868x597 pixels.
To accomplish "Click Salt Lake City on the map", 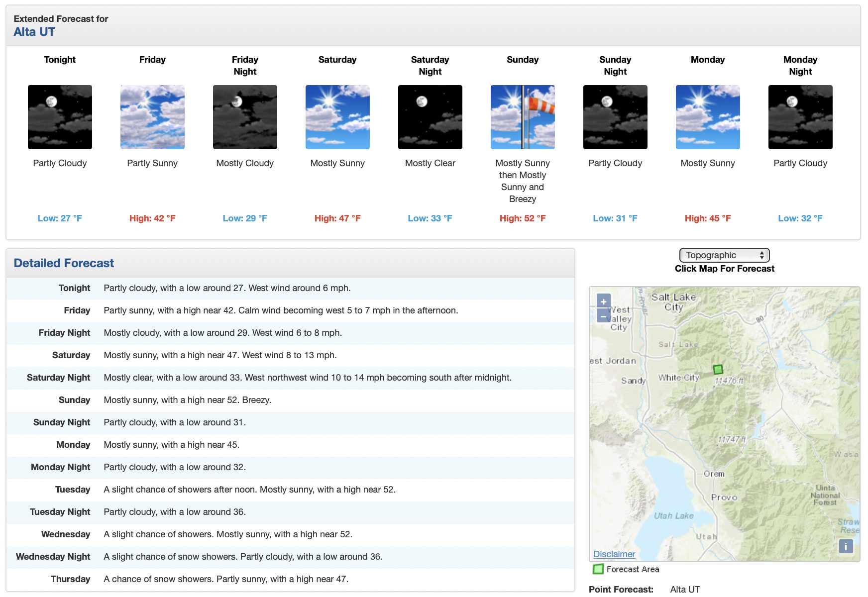I will point(673,302).
